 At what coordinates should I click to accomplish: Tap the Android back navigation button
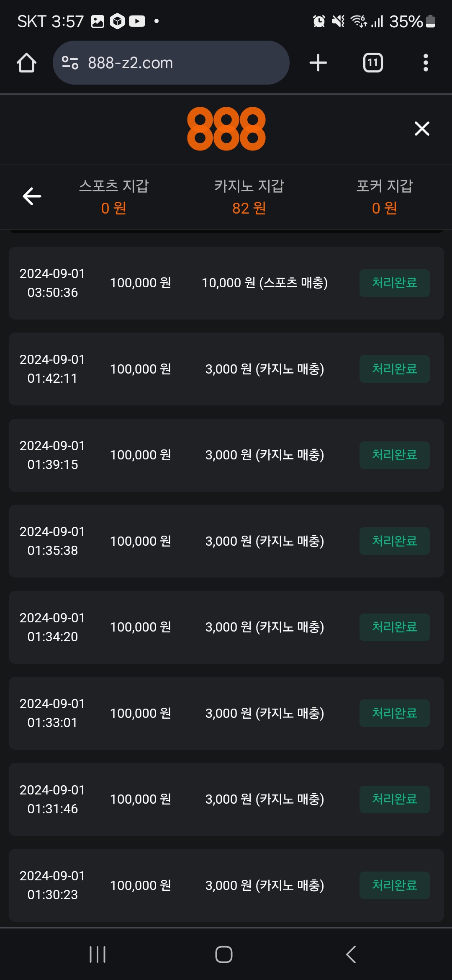coord(351,954)
